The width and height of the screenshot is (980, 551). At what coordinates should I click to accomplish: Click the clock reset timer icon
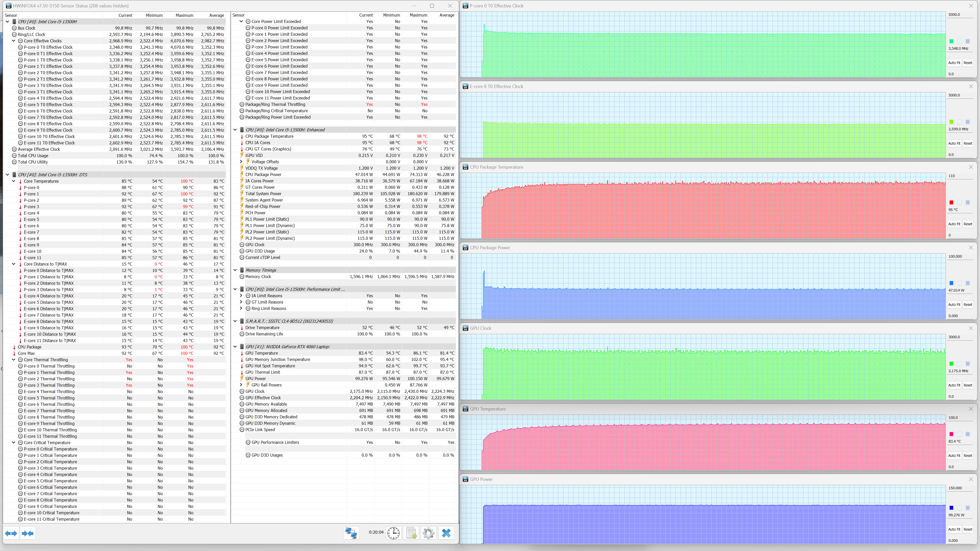393,533
